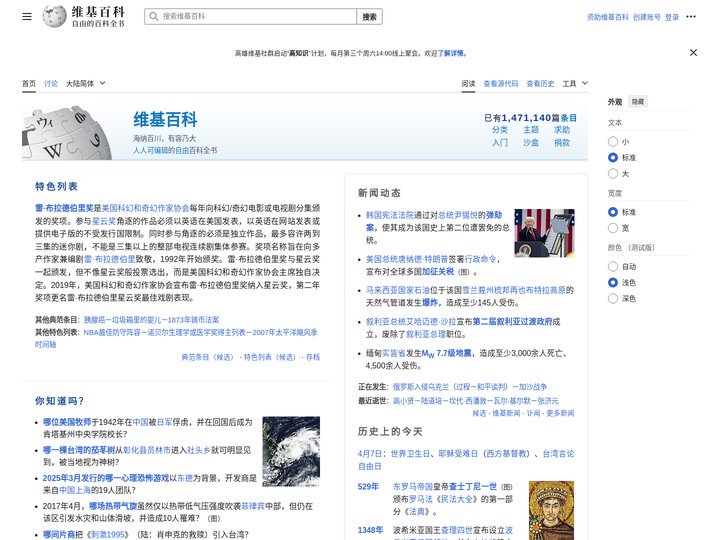Click the 搜索 search button
This screenshot has width=720, height=540.
369,17
